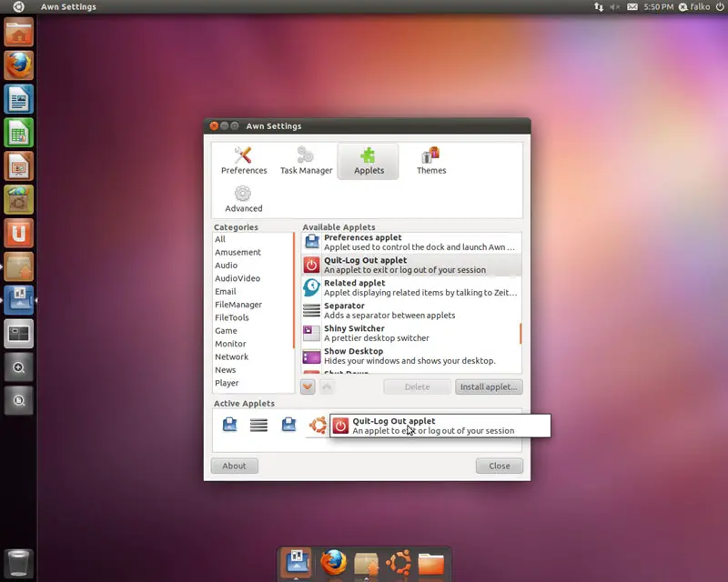Click the third Active Applets launcher icon
Viewport: 728px width, 582px height.
288,424
